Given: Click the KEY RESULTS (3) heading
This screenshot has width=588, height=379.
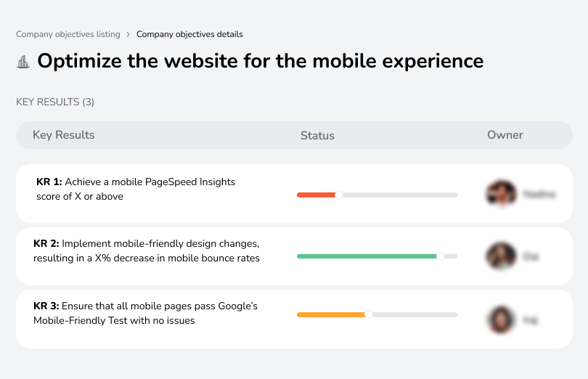Looking at the screenshot, I should [55, 102].
